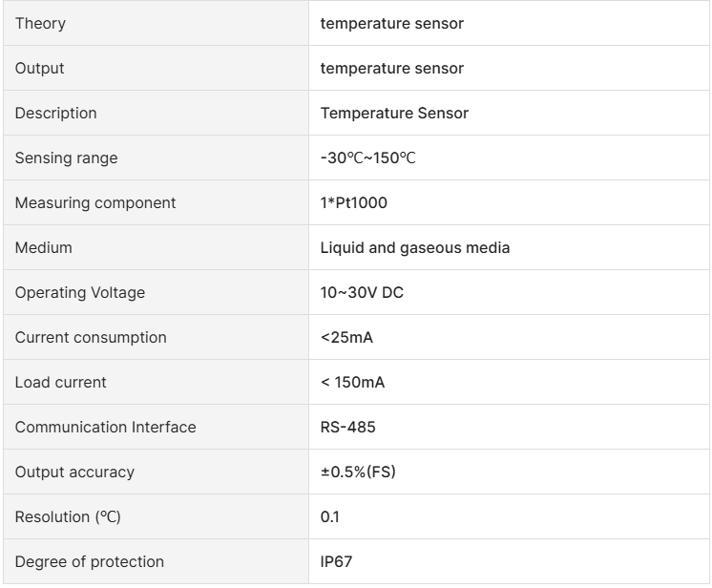Select the "RS-485" interface value
Image resolution: width=712 pixels, height=588 pixels.
click(347, 427)
